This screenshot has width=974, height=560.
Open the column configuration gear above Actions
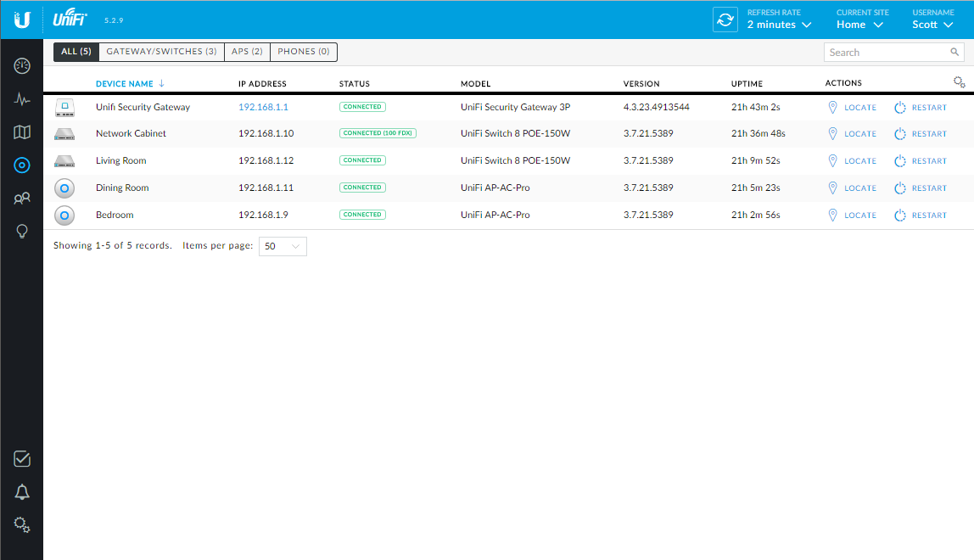pyautogui.click(x=959, y=81)
